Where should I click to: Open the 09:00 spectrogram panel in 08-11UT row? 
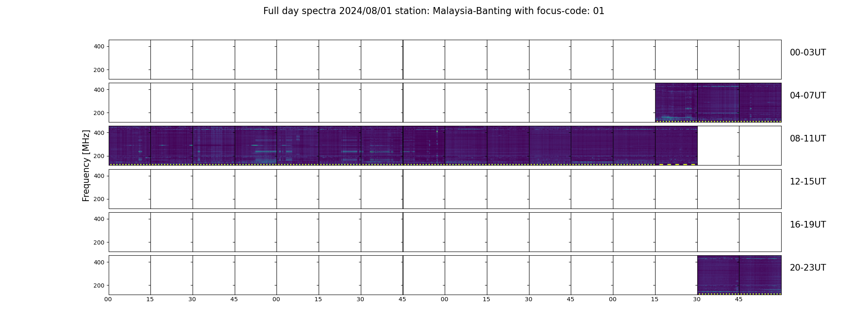[298, 146]
